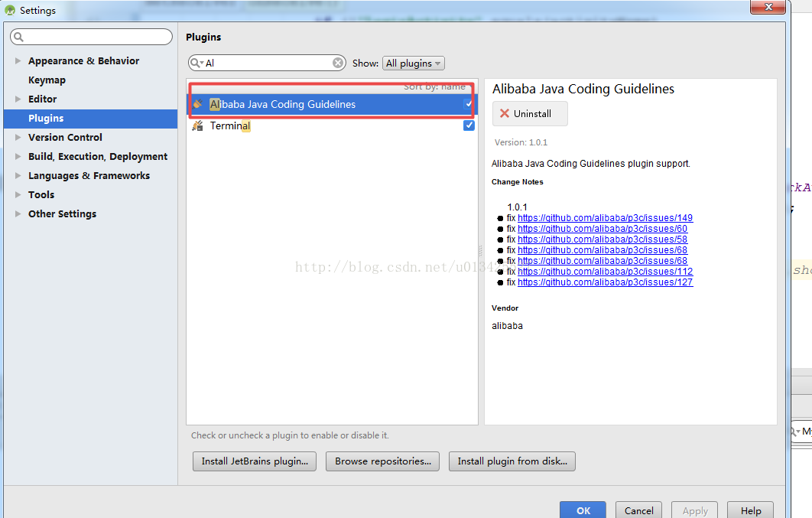Open the p3c issues/112 link
The height and width of the screenshot is (518, 812).
[605, 272]
